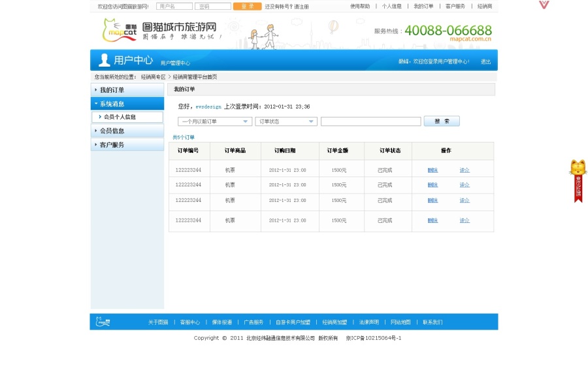The width and height of the screenshot is (588, 372).
Task: Click the cat mascot ribbon on the right edge
Action: [x=578, y=181]
